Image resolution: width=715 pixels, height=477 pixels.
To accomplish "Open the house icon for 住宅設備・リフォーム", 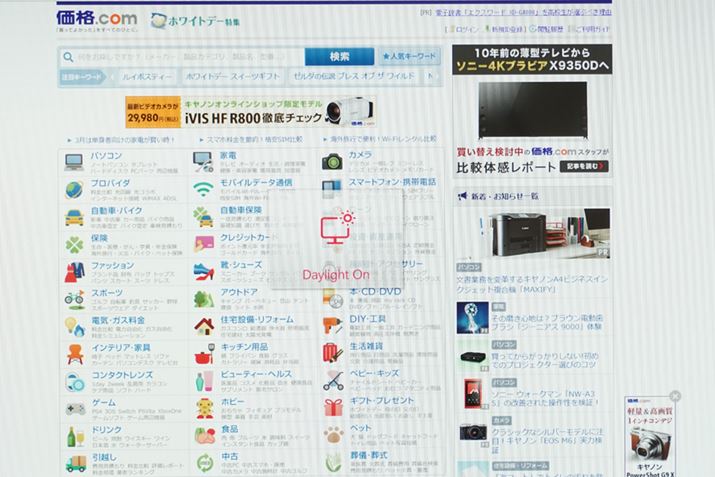I will tap(204, 326).
